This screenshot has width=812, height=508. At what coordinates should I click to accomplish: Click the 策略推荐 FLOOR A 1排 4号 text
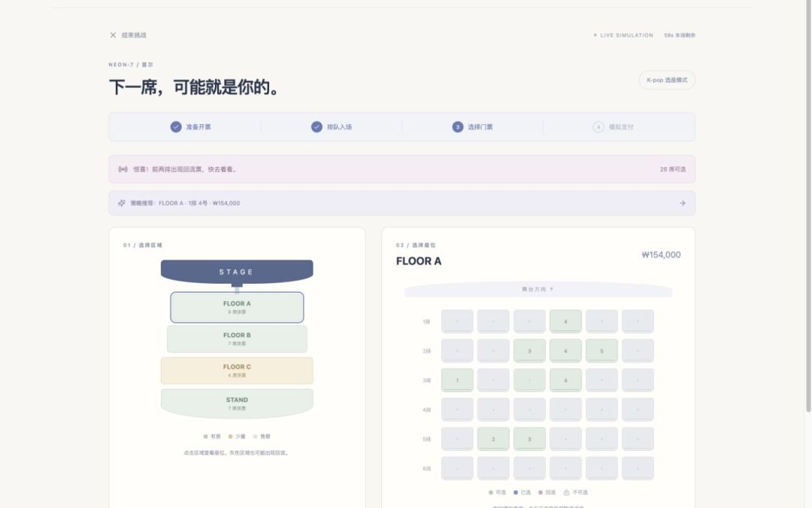click(186, 203)
